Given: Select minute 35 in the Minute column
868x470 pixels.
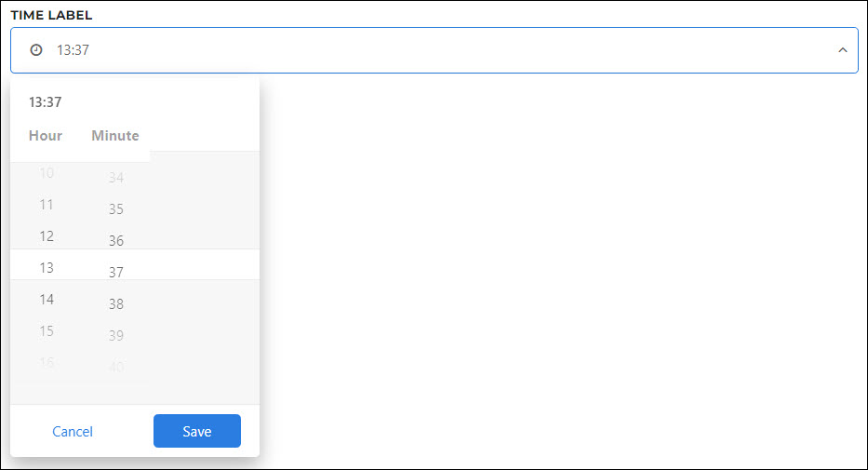Looking at the screenshot, I should click(x=115, y=209).
